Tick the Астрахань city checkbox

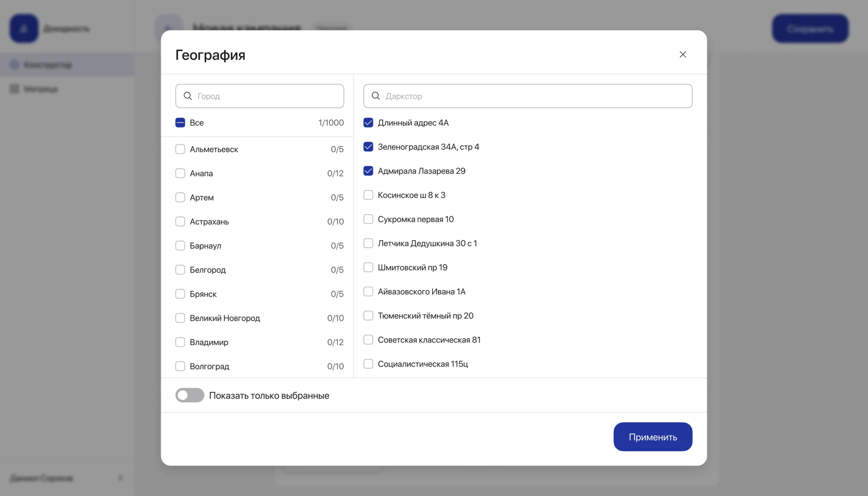pos(180,222)
